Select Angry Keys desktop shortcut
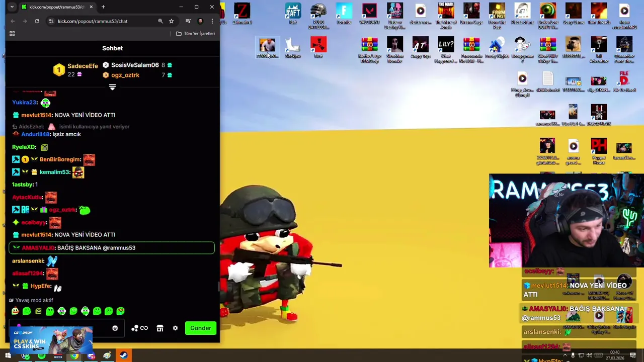Viewport: 644px width, 362px height. click(x=421, y=48)
